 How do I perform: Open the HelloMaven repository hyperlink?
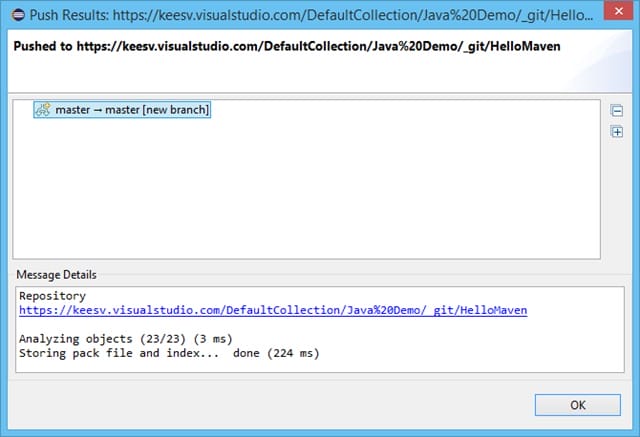pos(273,310)
